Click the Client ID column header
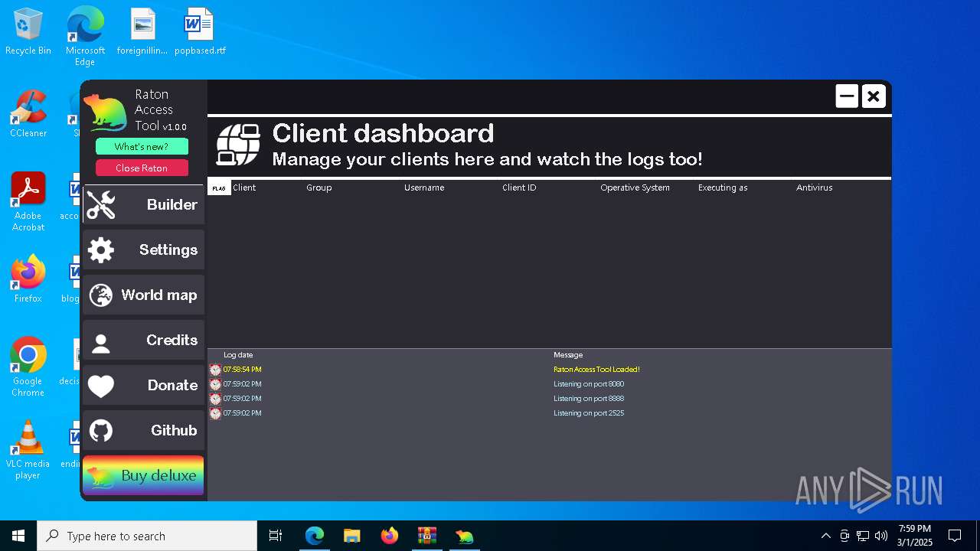980x551 pixels. coord(519,187)
